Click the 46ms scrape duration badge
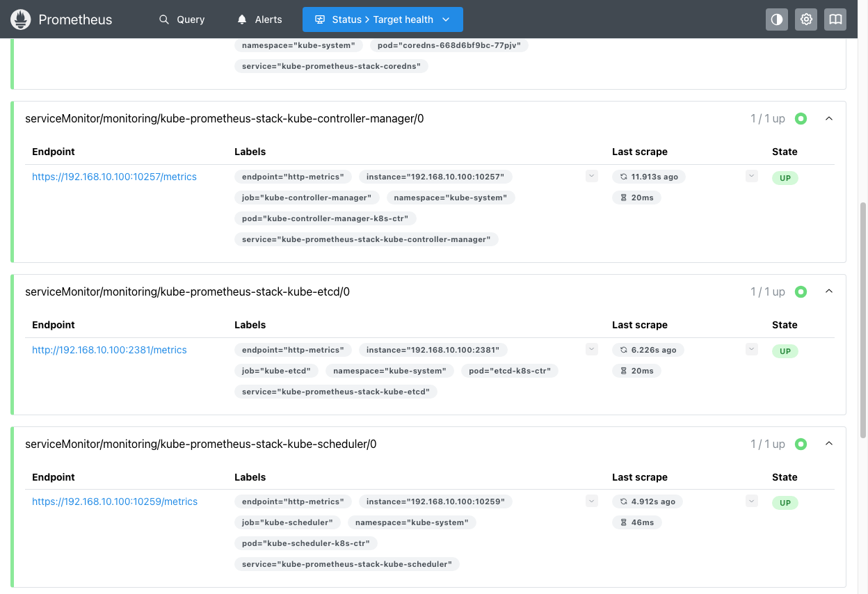 click(636, 522)
